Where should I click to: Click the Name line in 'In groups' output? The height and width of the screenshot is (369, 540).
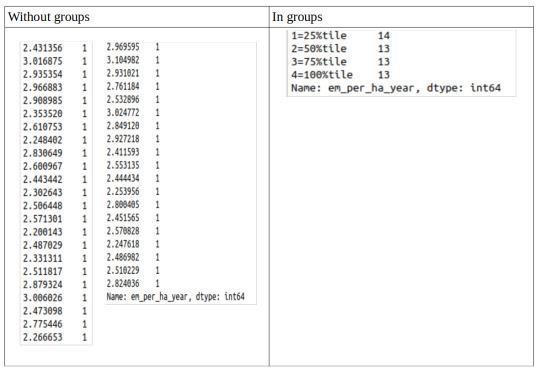pos(396,88)
